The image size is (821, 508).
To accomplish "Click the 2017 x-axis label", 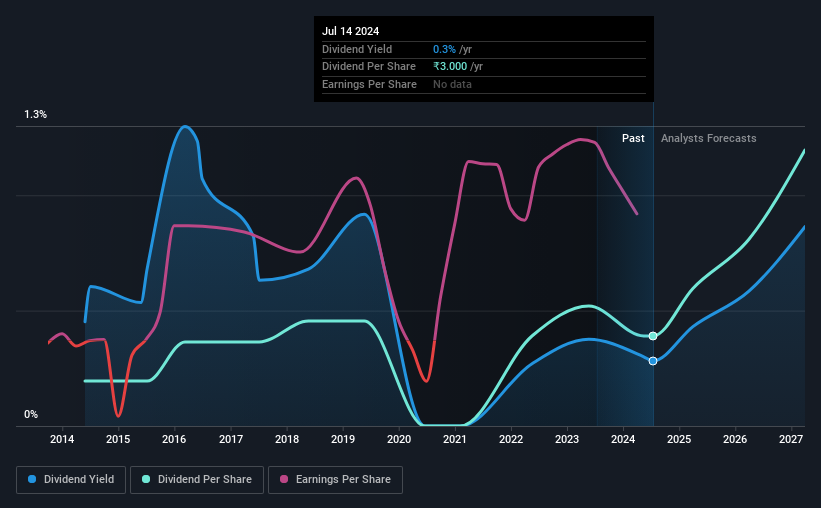I will tap(230, 439).
